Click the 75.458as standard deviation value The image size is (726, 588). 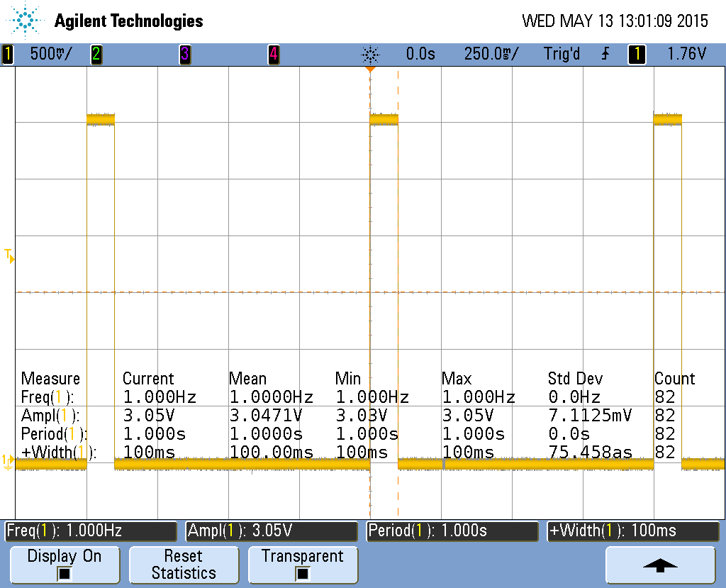(x=590, y=453)
